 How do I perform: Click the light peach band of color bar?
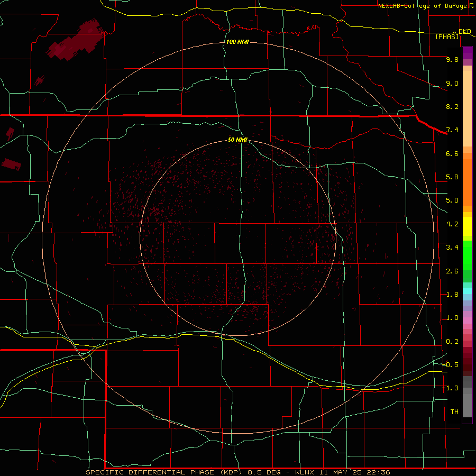coord(467,108)
